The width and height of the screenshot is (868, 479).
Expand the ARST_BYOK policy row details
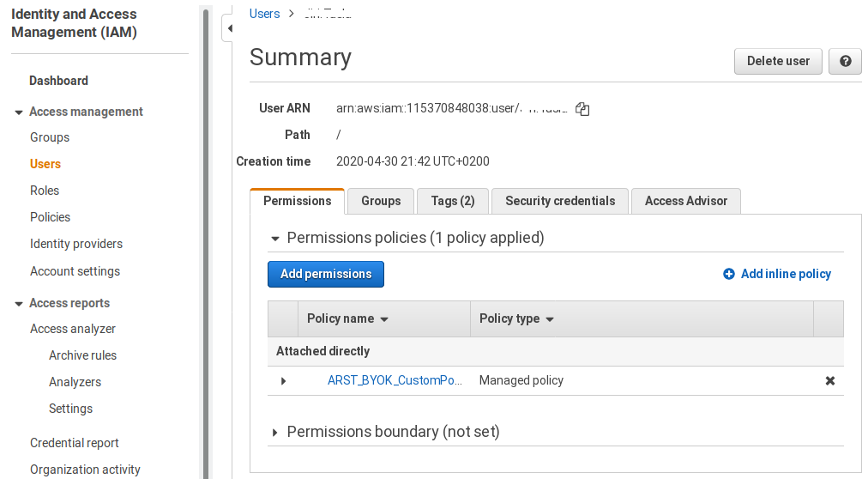coord(283,380)
